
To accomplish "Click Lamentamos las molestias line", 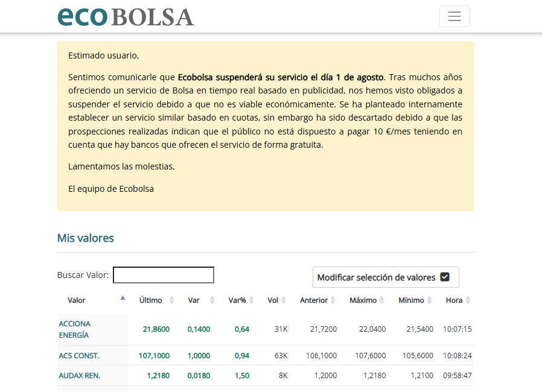I will (121, 166).
